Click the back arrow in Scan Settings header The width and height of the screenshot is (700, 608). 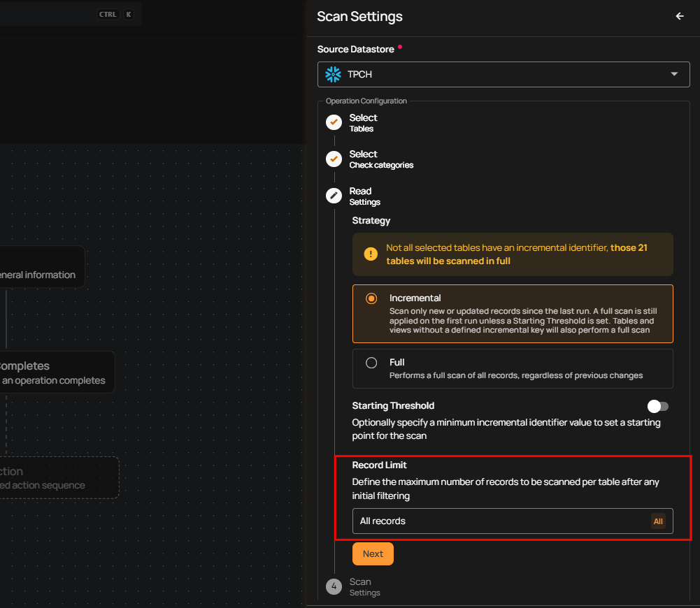[679, 17]
